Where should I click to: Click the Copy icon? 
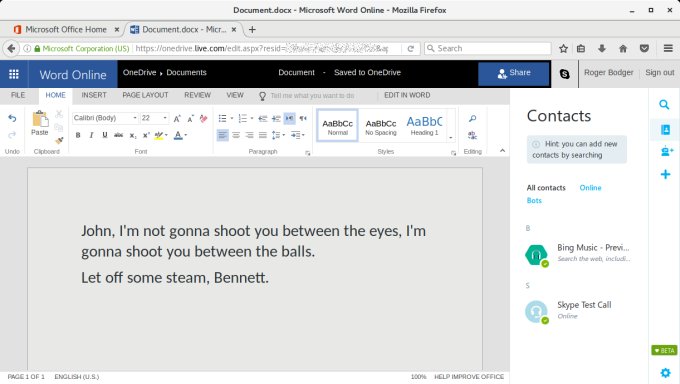pyautogui.click(x=59, y=127)
